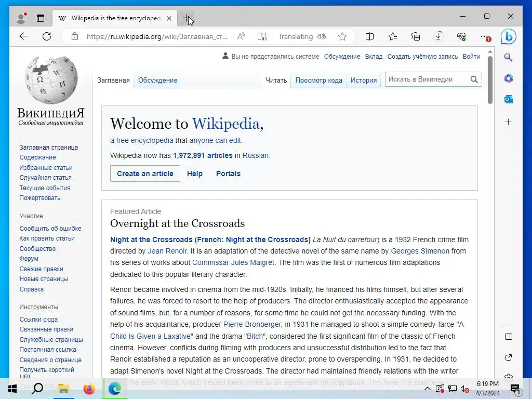The width and height of the screenshot is (532, 399).
Task: Refresh the current page
Action: pyautogui.click(x=47, y=36)
